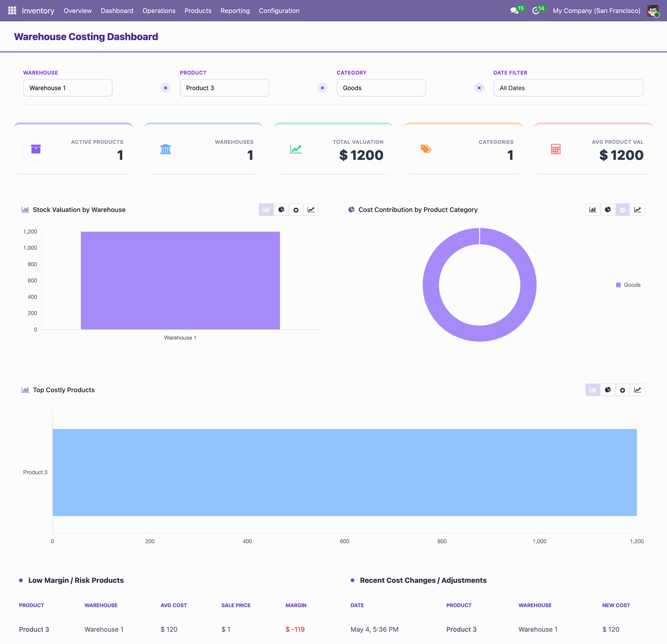
Task: Click Product 3 in Low Margin table
Action: (34, 629)
